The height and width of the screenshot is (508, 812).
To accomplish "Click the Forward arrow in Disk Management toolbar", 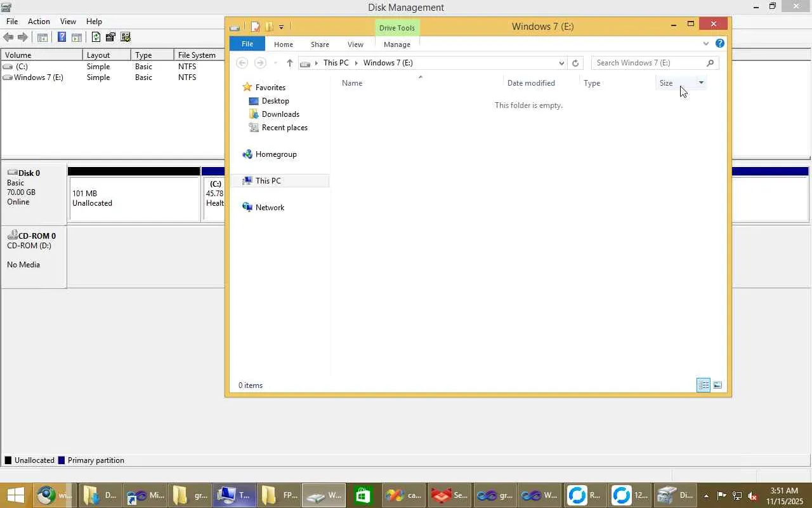I will click(22, 37).
